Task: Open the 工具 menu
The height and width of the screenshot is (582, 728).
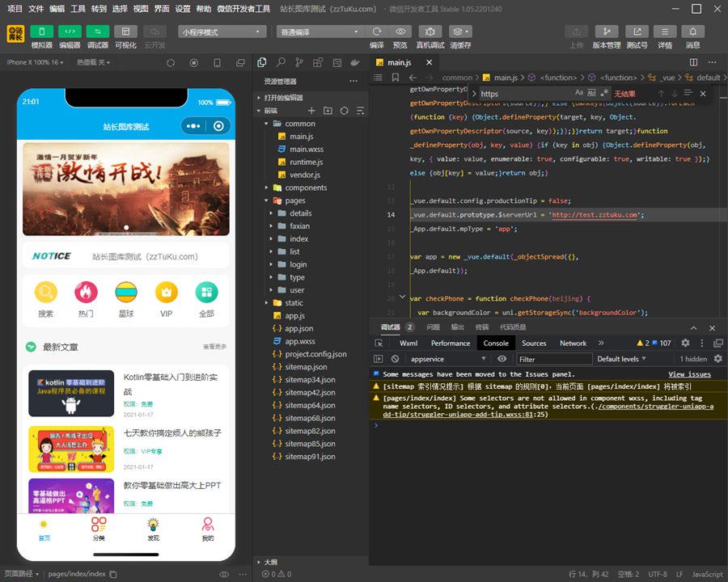Action: 78,9
